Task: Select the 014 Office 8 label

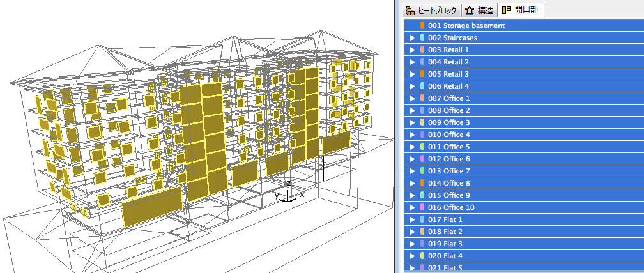Action: 449,183
